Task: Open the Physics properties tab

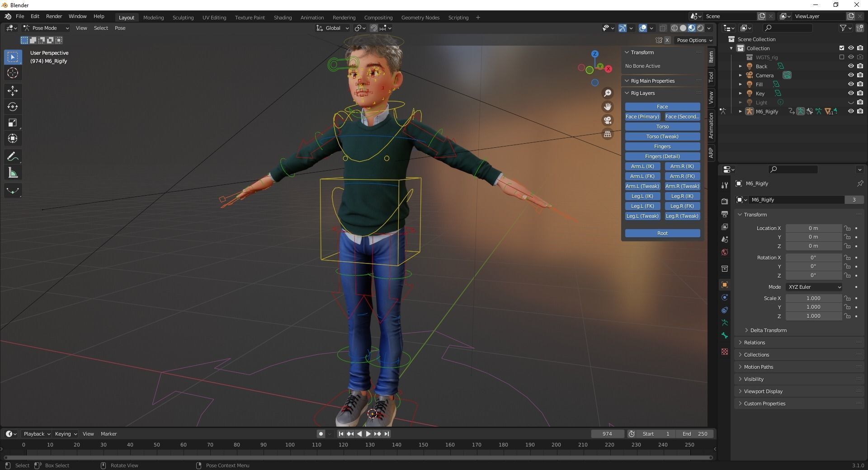Action: [725, 297]
